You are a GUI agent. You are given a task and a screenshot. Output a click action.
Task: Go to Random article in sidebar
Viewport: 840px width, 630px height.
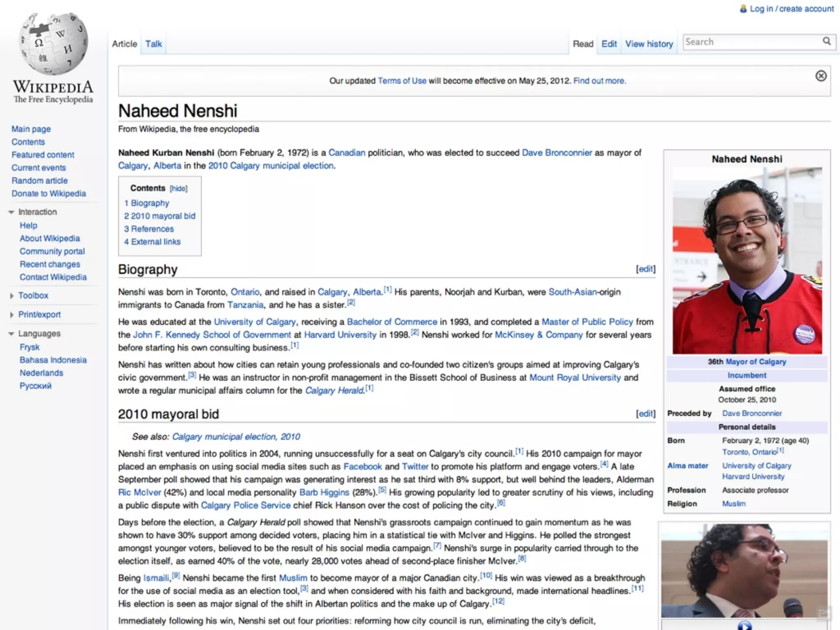pyautogui.click(x=39, y=180)
